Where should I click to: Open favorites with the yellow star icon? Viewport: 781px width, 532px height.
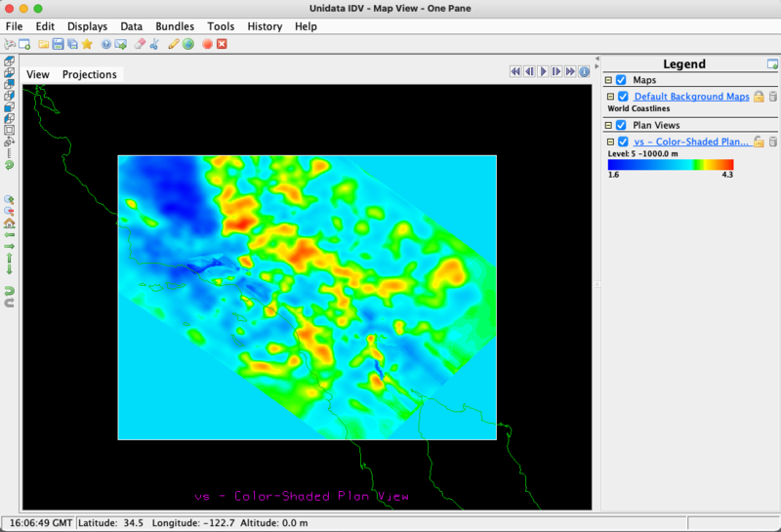tap(87, 44)
